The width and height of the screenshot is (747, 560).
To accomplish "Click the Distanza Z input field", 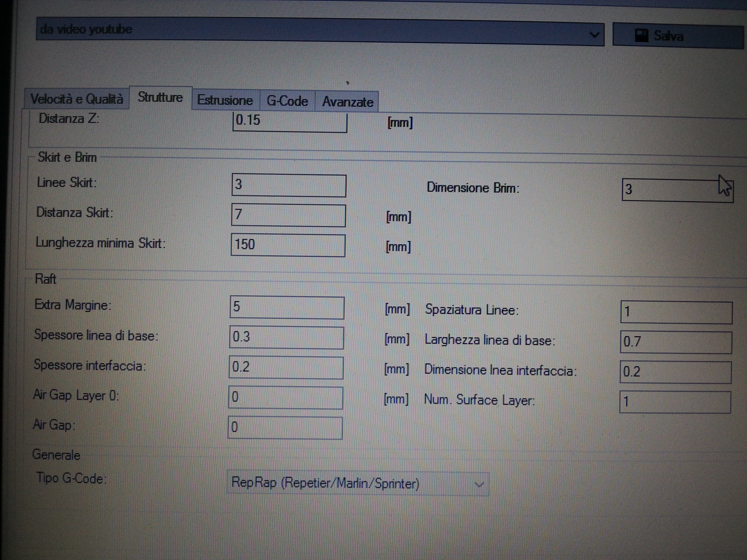I will click(x=290, y=121).
